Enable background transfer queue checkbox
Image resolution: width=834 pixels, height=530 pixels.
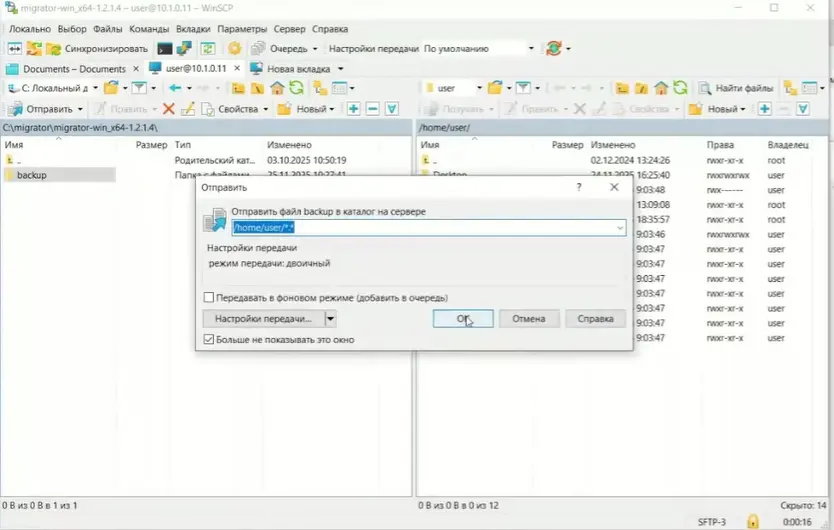pyautogui.click(x=209, y=297)
